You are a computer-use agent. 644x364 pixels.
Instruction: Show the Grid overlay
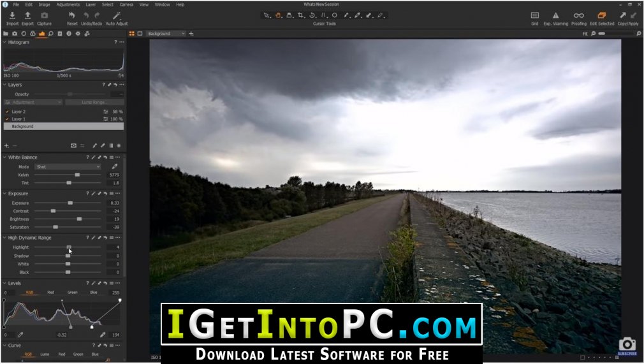click(534, 15)
